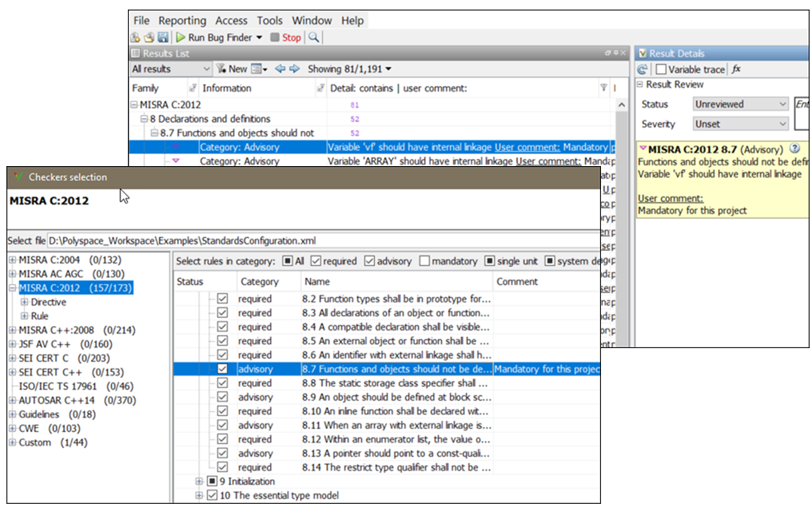Click the magnifying glass search icon
Viewport: 812px width, 511px height.
pyautogui.click(x=313, y=38)
